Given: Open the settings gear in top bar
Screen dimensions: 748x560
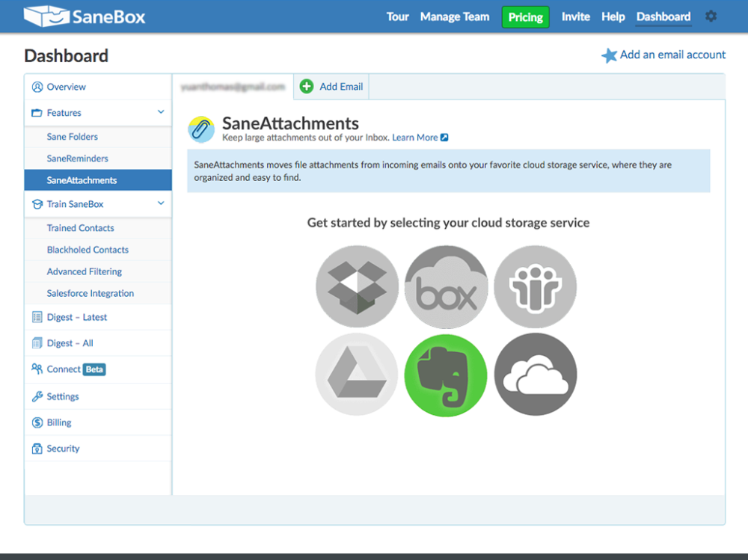Looking at the screenshot, I should point(711,16).
